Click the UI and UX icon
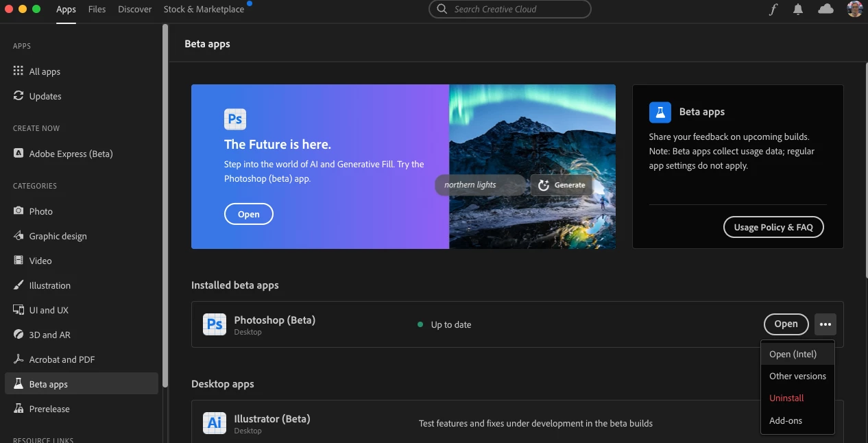 19,310
